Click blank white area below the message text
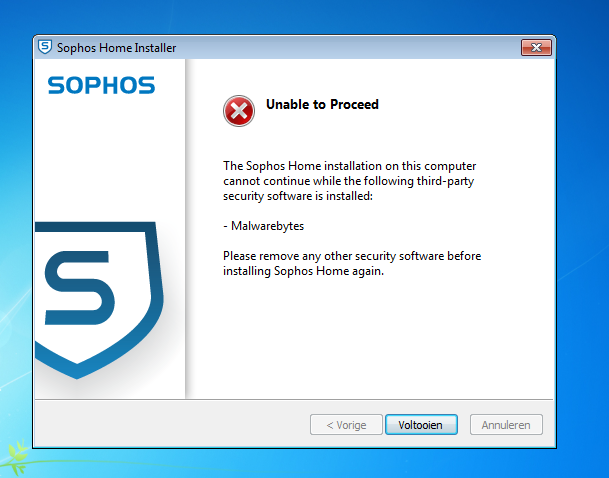609x478 pixels. click(x=369, y=338)
